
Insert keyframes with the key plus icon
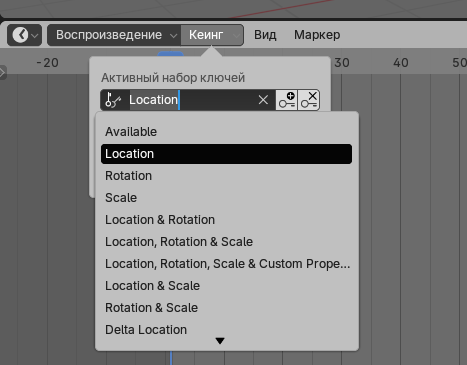coord(287,100)
